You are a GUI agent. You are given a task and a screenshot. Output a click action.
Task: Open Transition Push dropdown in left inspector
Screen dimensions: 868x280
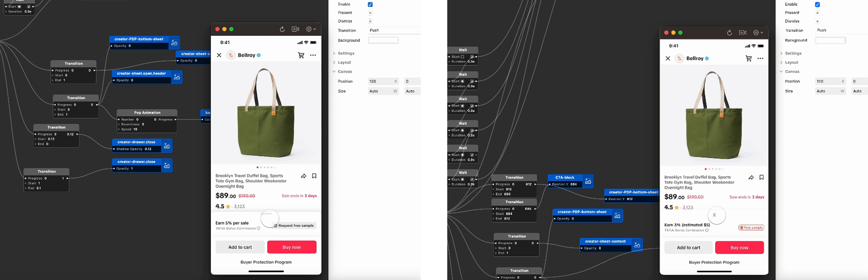pos(394,30)
